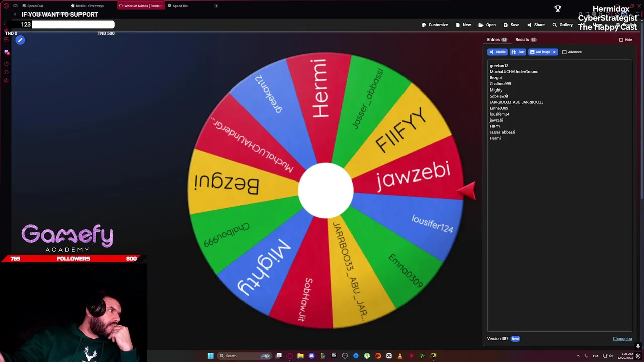Image resolution: width=644 pixels, height=362 pixels.
Task: Go back with the back arrow
Action: pos(15,14)
